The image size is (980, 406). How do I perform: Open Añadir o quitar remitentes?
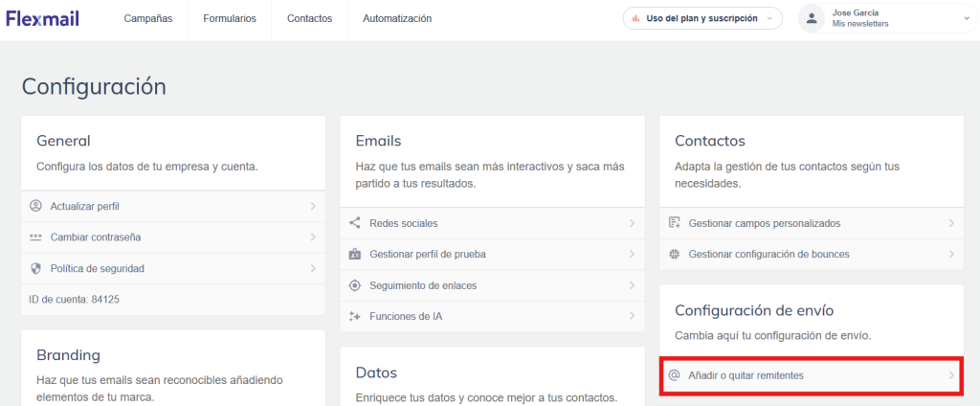812,375
